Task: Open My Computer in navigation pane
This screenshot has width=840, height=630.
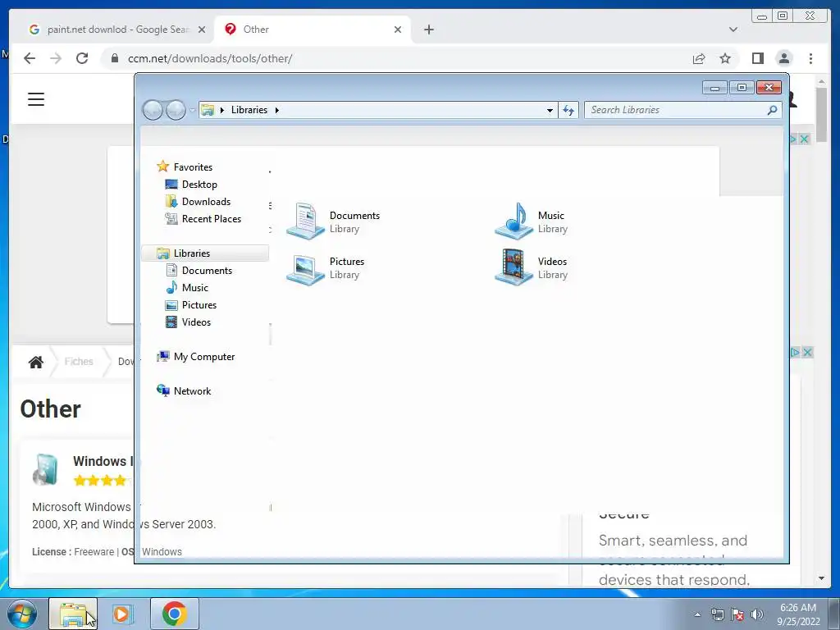Action: coord(195,357)
